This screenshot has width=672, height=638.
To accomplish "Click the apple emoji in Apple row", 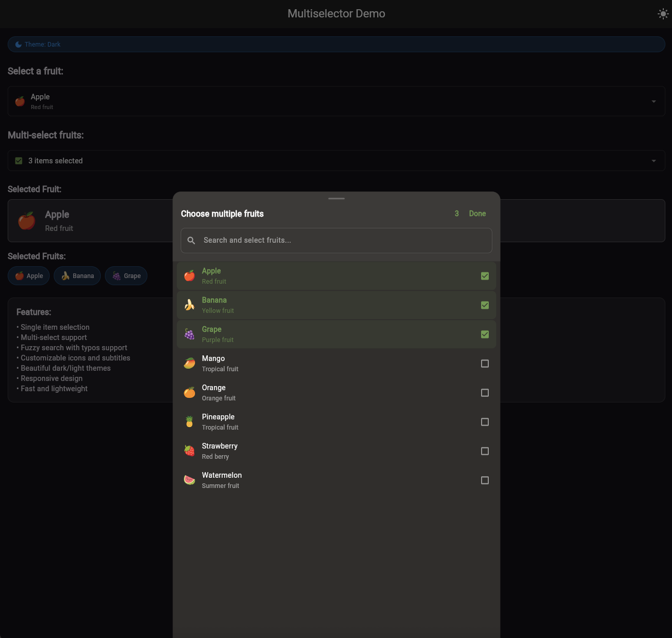I will tap(189, 276).
